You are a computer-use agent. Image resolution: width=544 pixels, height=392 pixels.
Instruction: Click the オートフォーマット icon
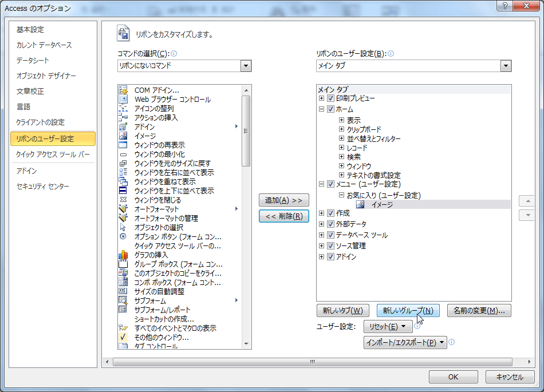point(123,209)
